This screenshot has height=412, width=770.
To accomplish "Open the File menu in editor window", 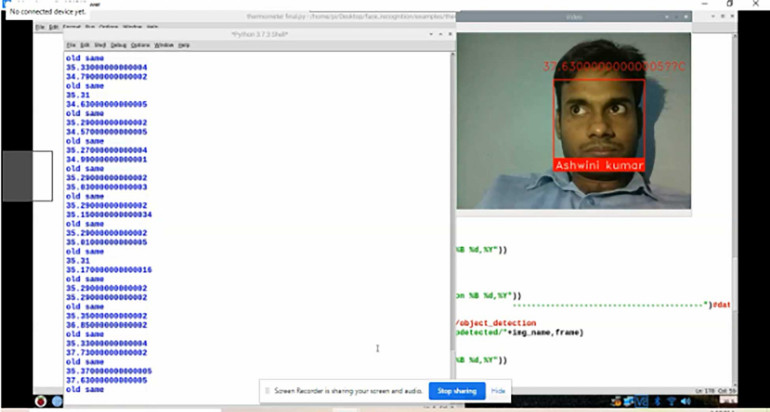I will click(x=40, y=27).
